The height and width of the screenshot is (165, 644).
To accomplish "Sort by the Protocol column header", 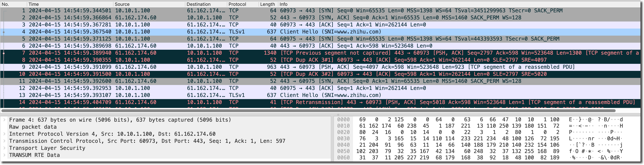I will (x=243, y=4).
